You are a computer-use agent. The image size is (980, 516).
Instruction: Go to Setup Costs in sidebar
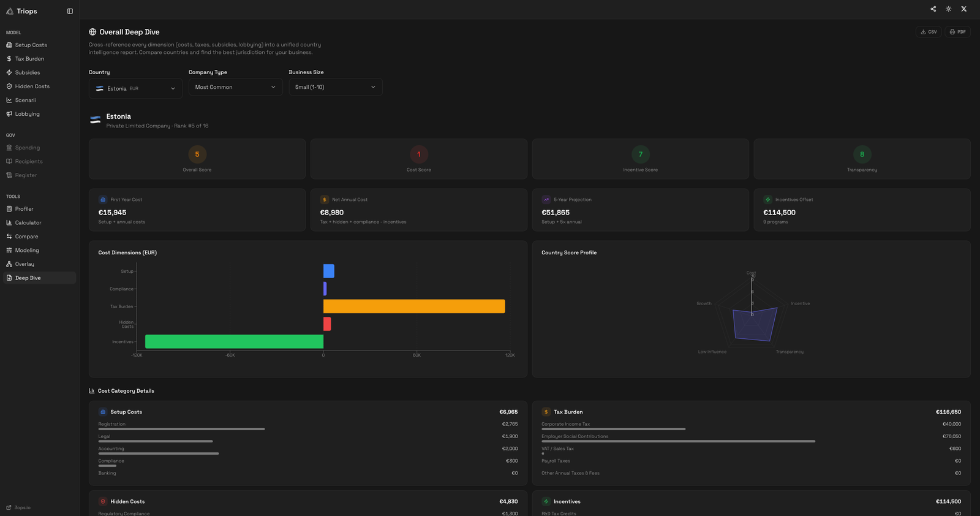click(31, 45)
